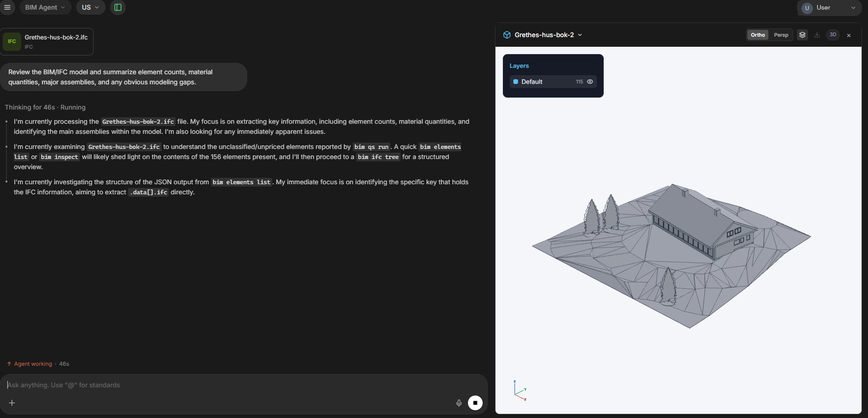Click the Agent working status
This screenshot has height=418, width=868.
point(33,364)
